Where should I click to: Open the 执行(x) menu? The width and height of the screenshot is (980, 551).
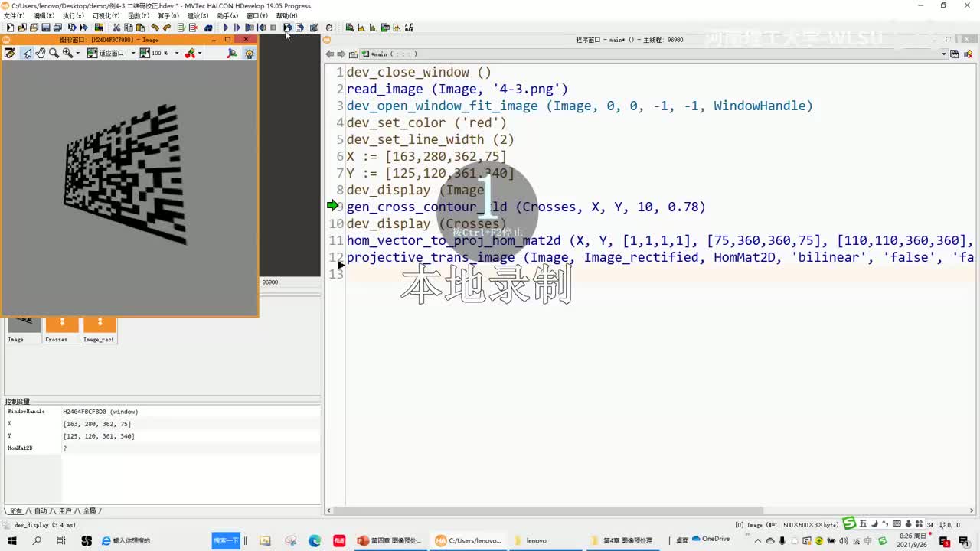[x=73, y=15]
